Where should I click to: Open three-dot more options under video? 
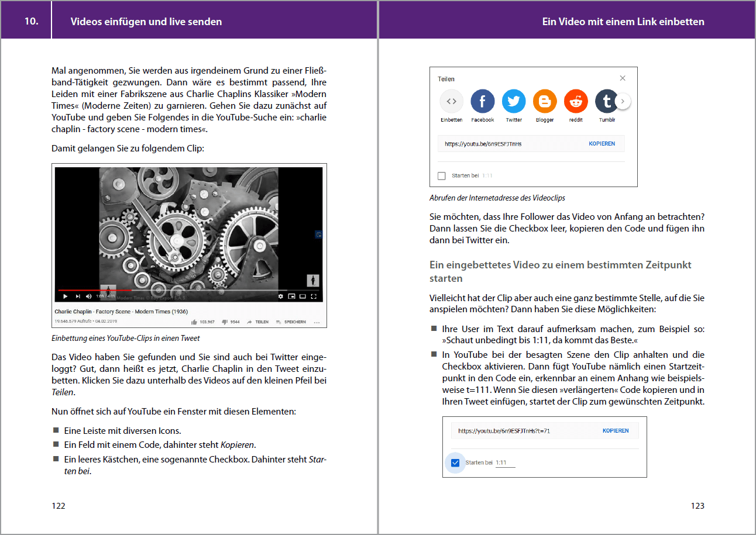click(317, 322)
